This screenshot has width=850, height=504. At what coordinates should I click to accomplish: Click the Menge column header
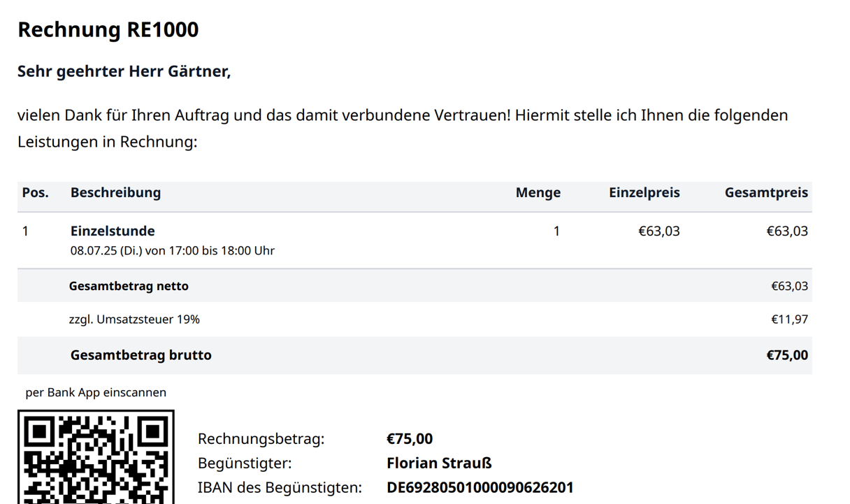click(x=538, y=193)
